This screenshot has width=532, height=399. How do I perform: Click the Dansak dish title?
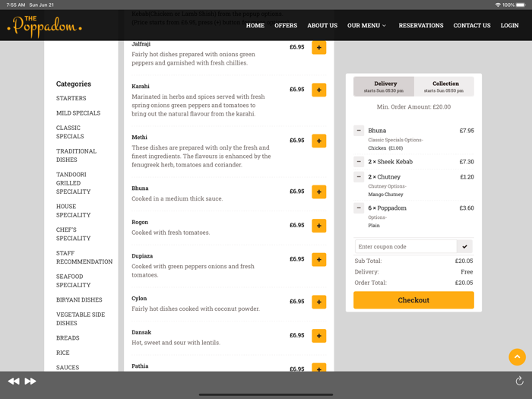coord(141,332)
